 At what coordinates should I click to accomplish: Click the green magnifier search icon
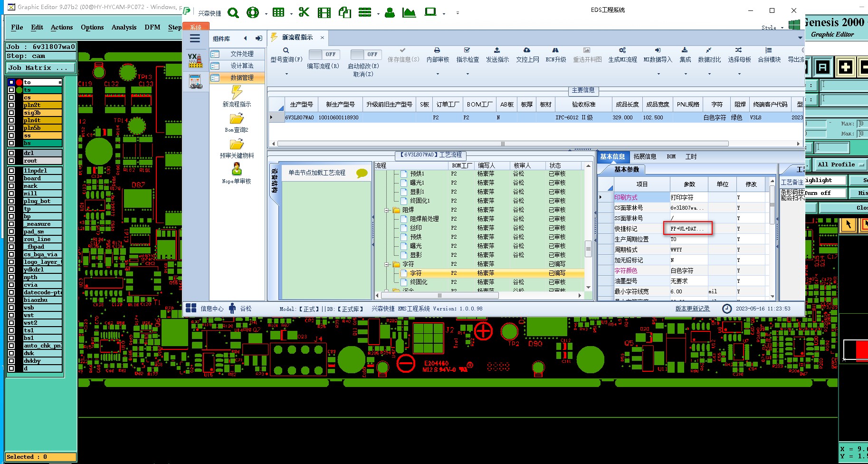pos(233,13)
